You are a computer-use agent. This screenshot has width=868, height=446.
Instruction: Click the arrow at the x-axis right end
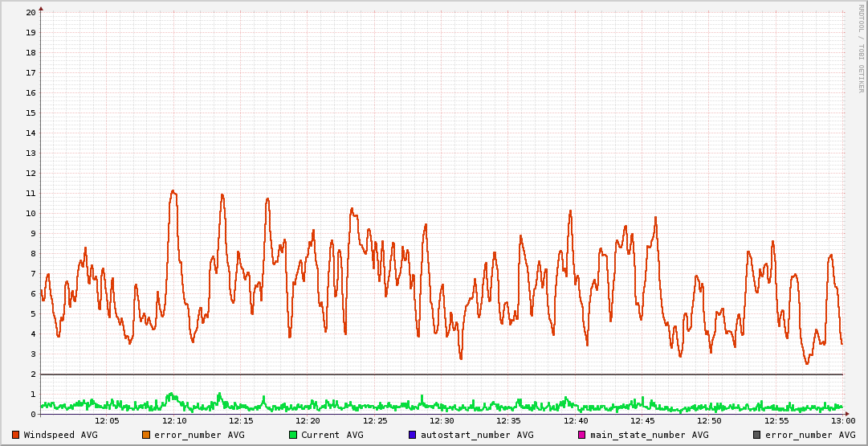(846, 414)
